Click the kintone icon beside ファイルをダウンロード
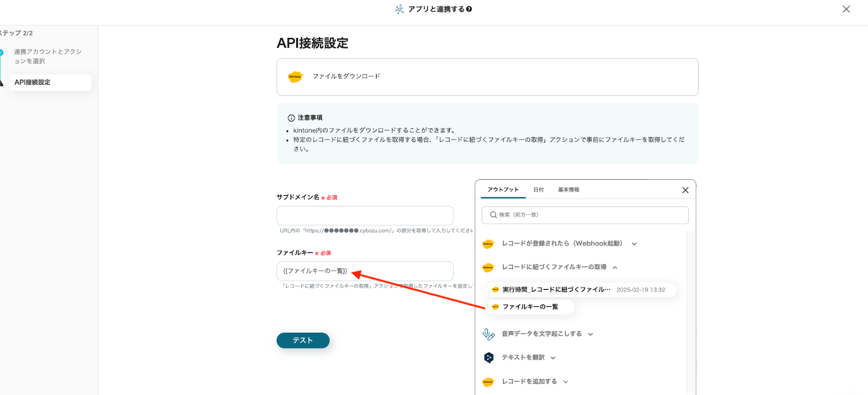Viewport: 868px width, 395px height. pos(295,77)
